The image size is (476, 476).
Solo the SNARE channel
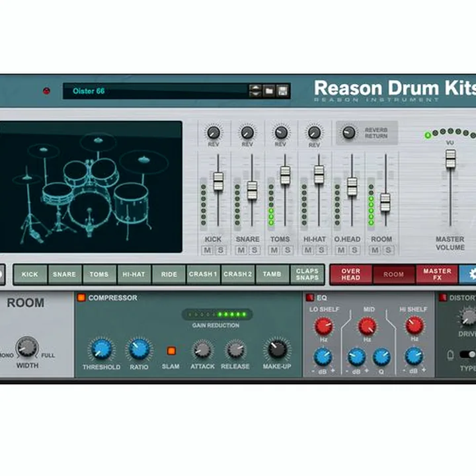click(254, 250)
